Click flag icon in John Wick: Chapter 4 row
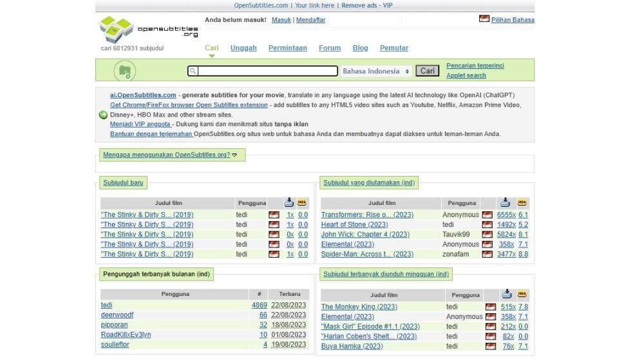 coord(487,235)
